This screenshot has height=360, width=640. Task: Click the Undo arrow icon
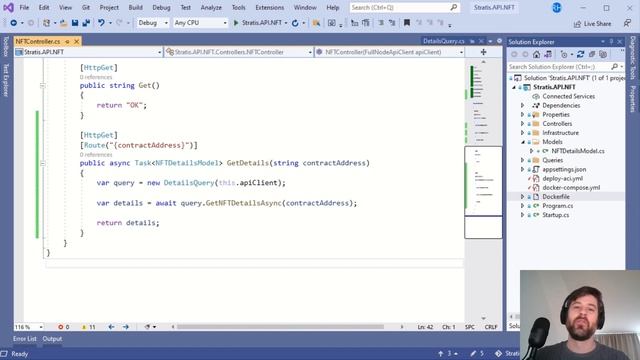101,23
